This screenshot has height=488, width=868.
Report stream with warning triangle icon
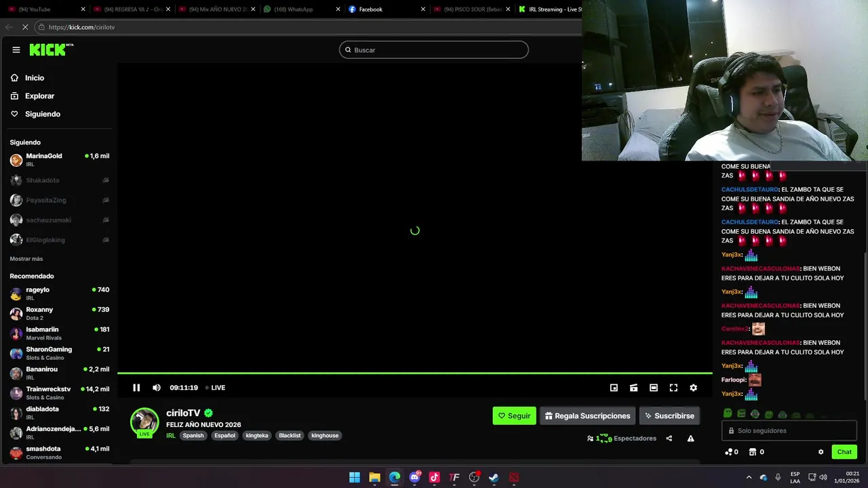(x=690, y=439)
